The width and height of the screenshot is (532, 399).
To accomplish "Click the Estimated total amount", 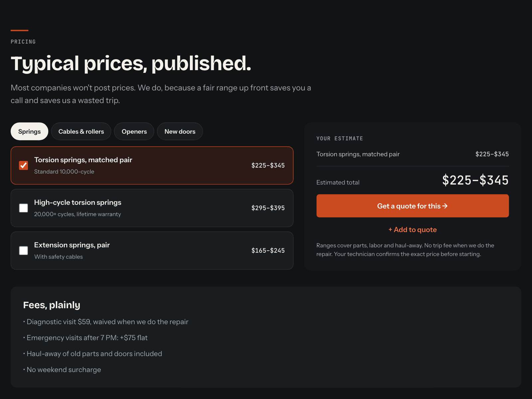I will pos(475,180).
